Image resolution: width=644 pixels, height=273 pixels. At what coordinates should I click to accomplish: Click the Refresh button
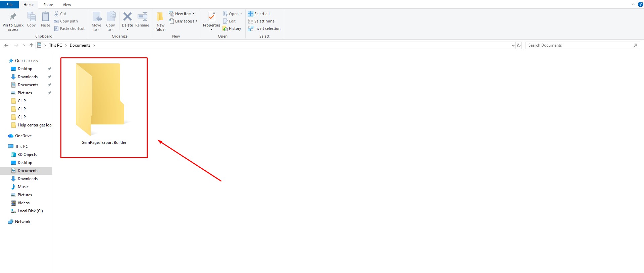[x=519, y=45]
